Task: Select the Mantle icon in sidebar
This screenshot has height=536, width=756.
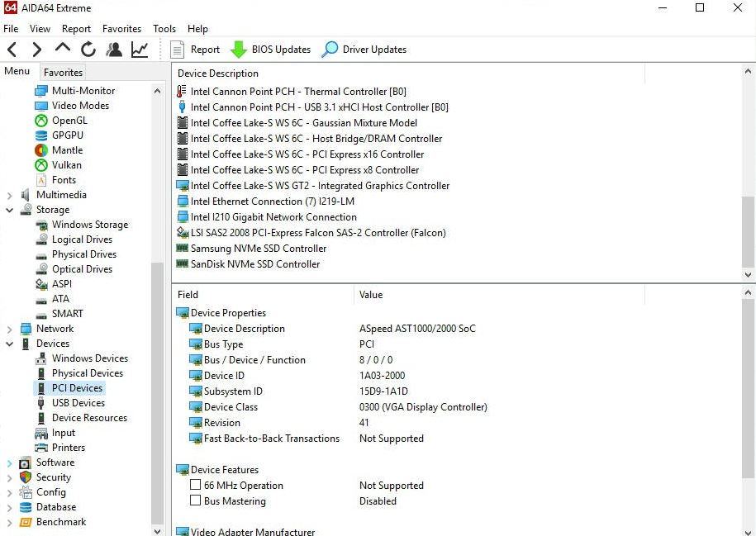Action: pos(41,150)
